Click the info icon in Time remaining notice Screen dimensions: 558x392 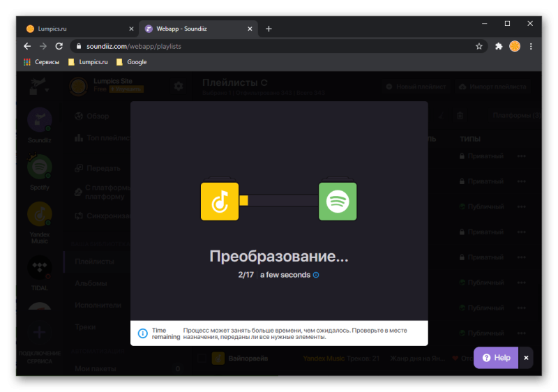pyautogui.click(x=143, y=333)
